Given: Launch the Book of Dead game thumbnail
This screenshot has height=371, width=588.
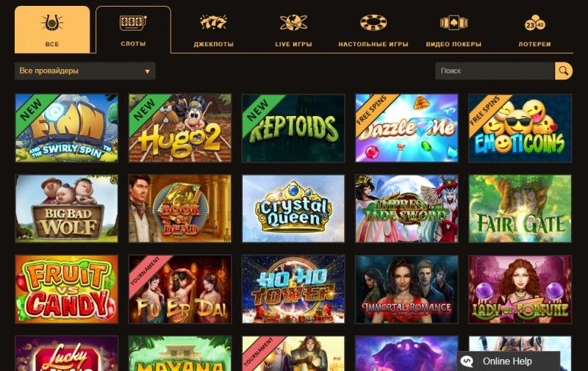Looking at the screenshot, I should pos(180,209).
